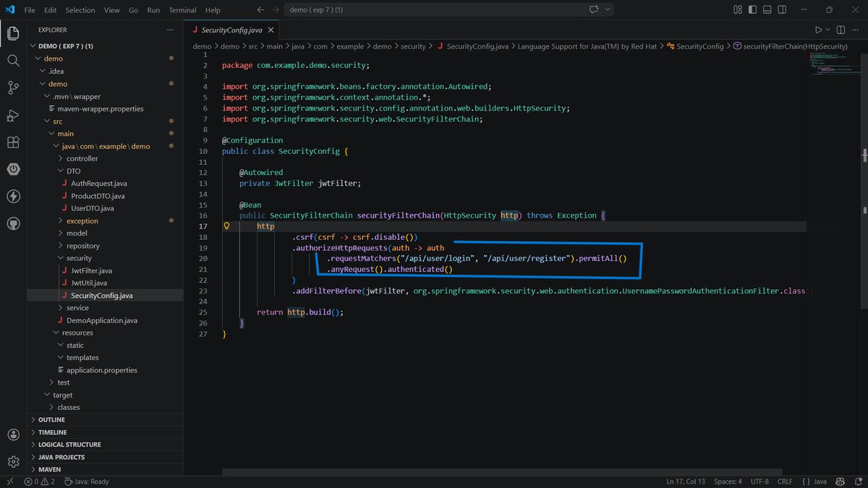
Task: Open the File menu
Action: click(30, 10)
